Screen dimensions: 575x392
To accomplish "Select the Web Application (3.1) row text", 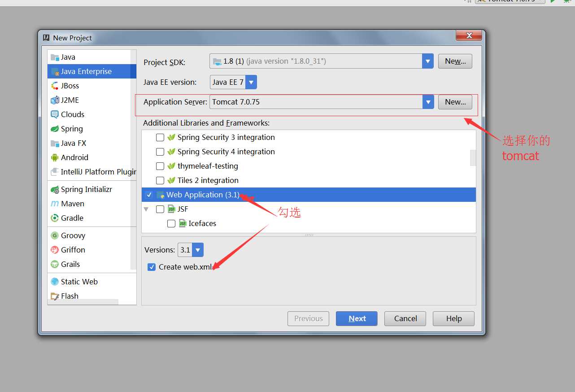I will (203, 195).
